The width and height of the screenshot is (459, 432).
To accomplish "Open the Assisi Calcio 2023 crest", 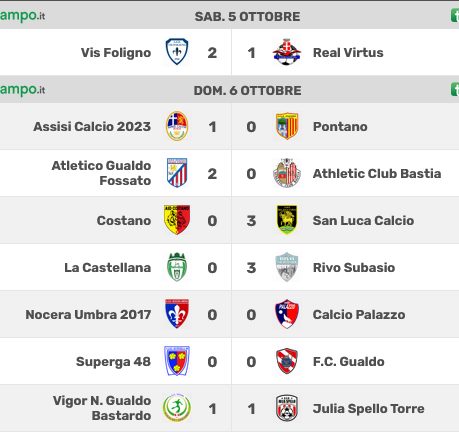I will [177, 126].
